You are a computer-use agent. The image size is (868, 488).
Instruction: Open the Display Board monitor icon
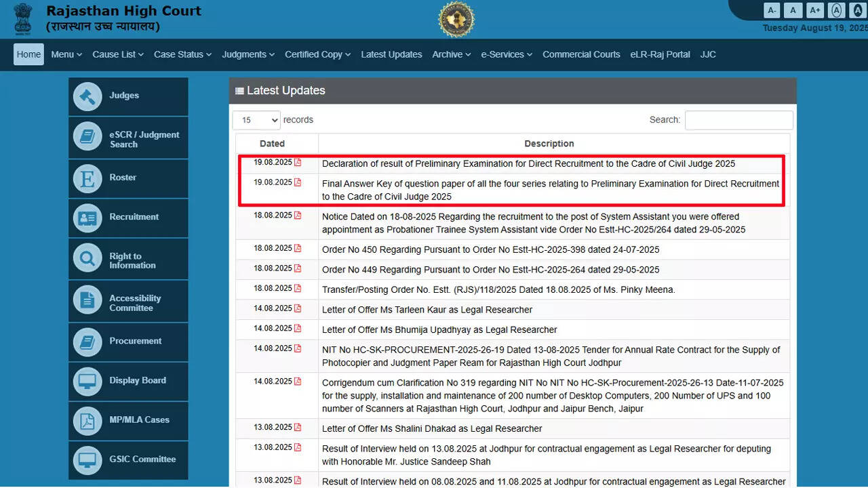coord(87,381)
